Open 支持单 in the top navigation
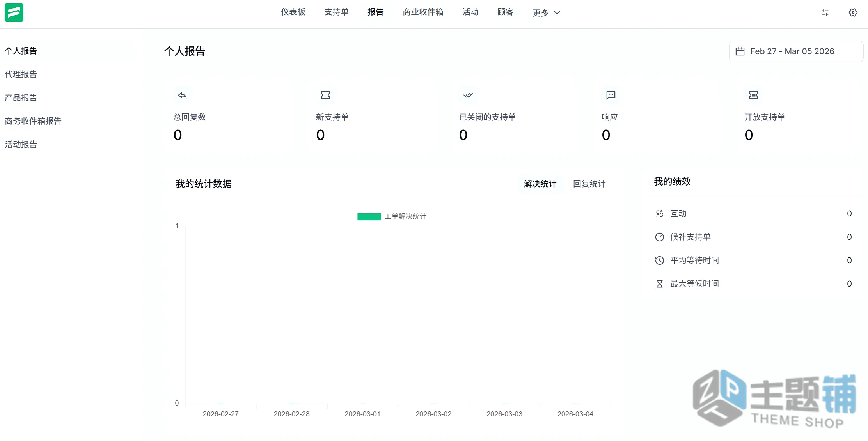Image resolution: width=868 pixels, height=441 pixels. (x=336, y=12)
